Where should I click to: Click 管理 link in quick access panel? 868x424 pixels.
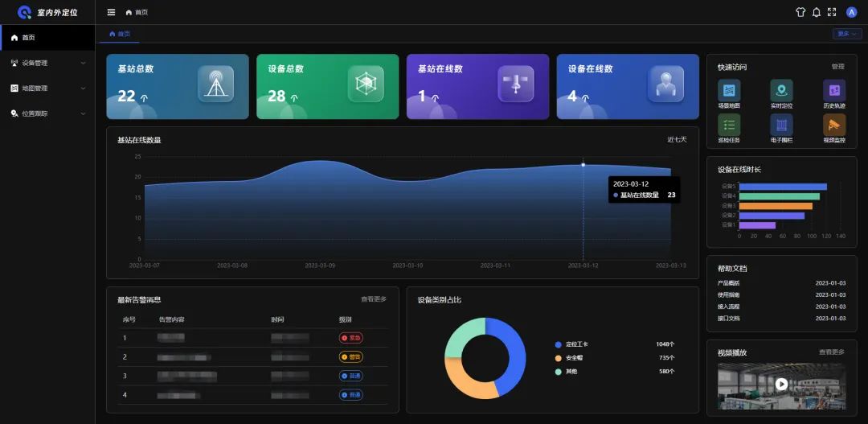(x=837, y=67)
